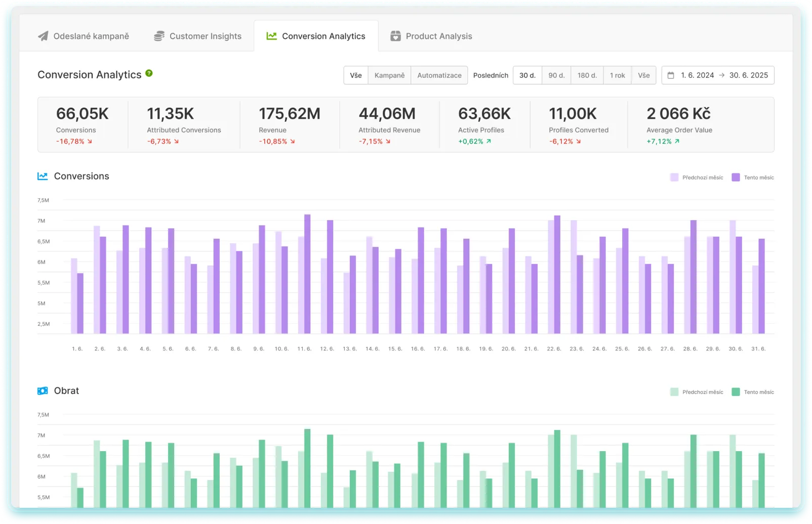
Task: Choose the 1 rok time range
Action: click(x=617, y=75)
